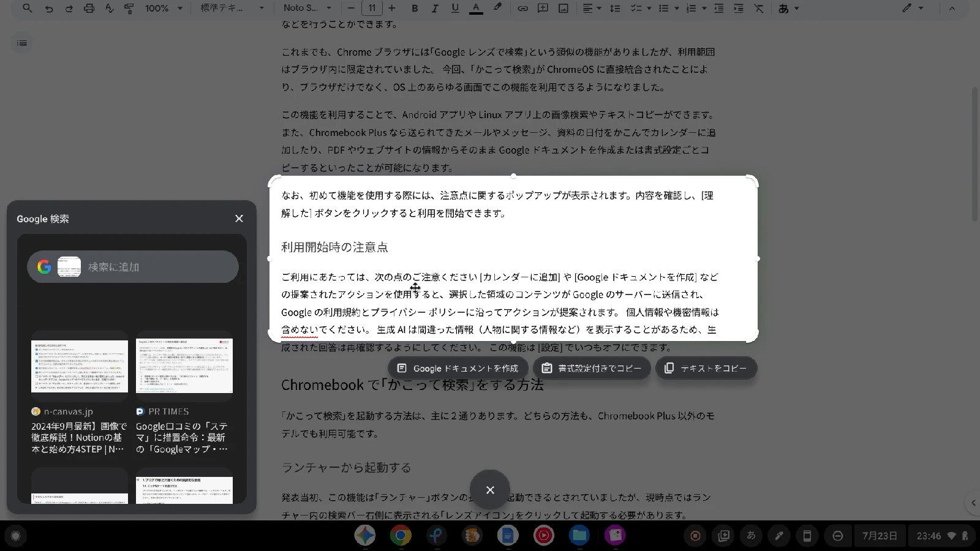
Task: Print the document
Action: click(89, 8)
